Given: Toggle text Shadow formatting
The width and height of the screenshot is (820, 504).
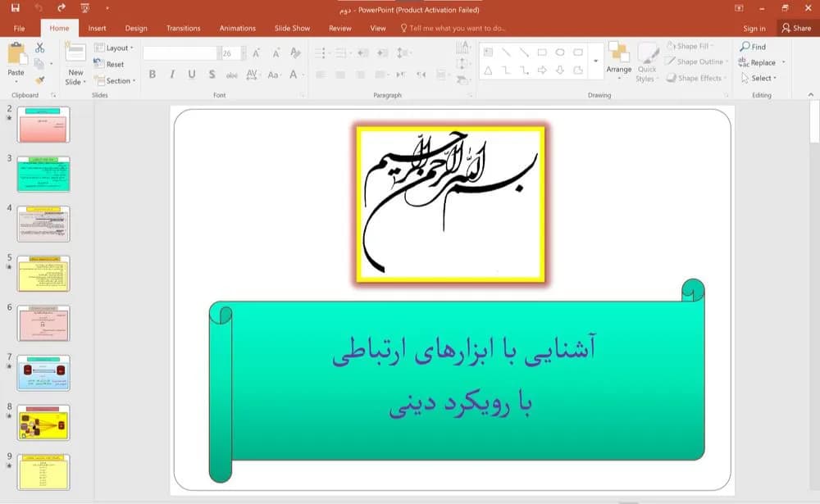Looking at the screenshot, I should point(212,75).
